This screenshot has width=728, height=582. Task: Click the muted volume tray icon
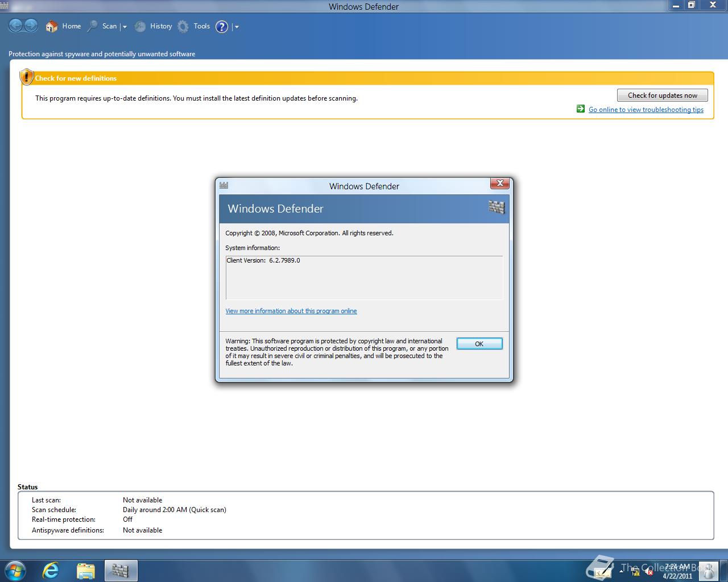tap(649, 572)
